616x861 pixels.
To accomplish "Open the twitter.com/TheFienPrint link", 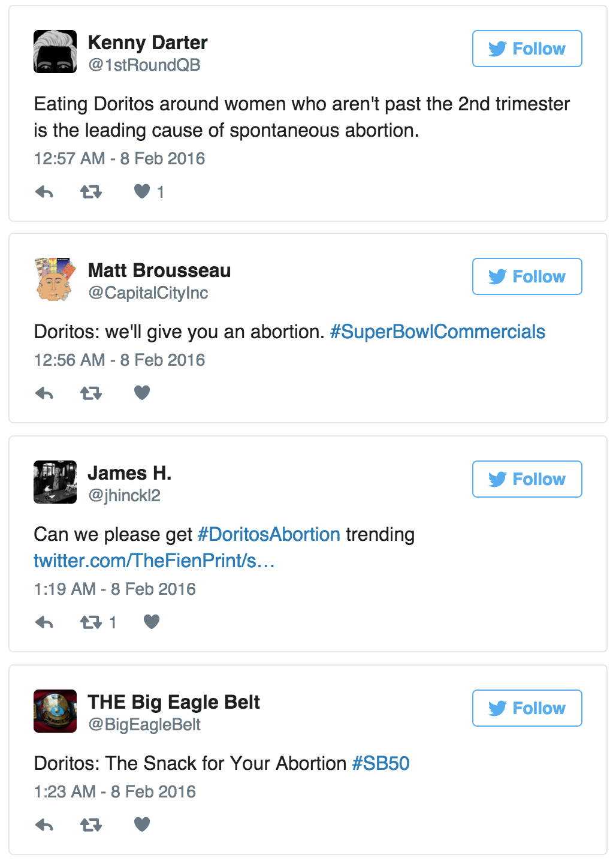I will pyautogui.click(x=154, y=561).
